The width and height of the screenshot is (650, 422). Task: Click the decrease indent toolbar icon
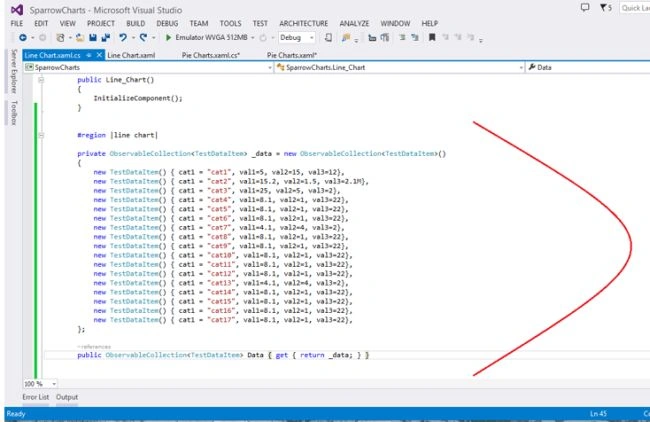[372, 38]
